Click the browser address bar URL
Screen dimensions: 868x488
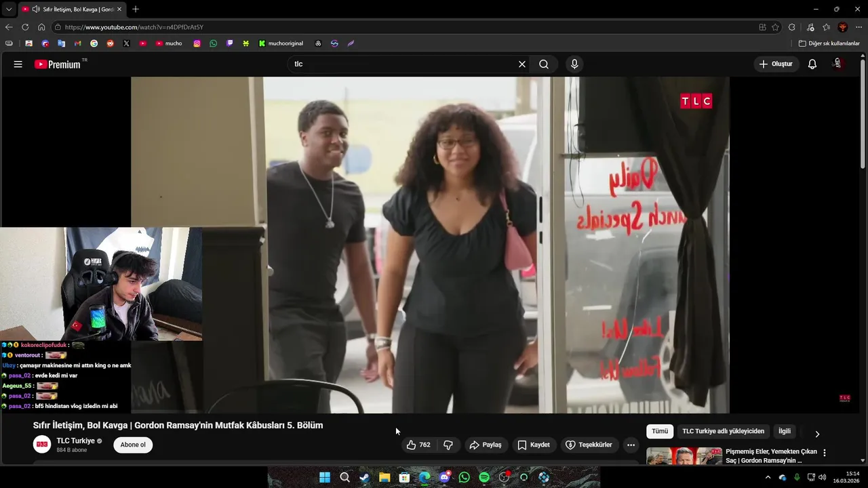point(134,27)
